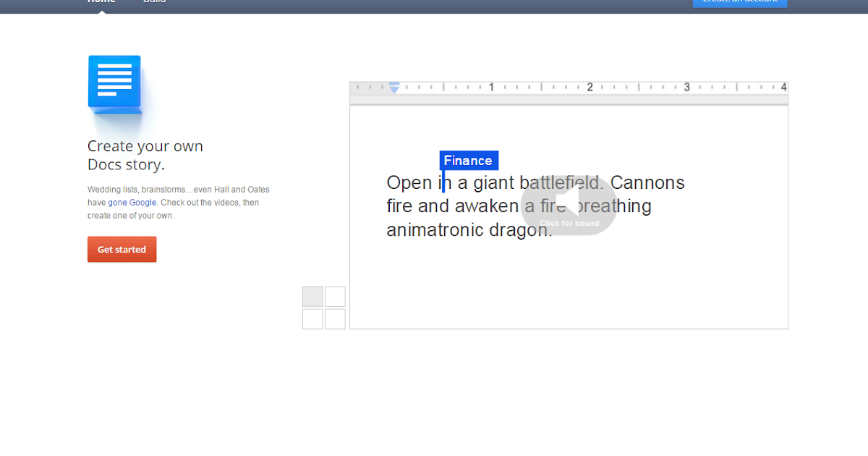This screenshot has height=456, width=868.
Task: Select the bottom-left video thumbnail square
Action: (x=312, y=318)
